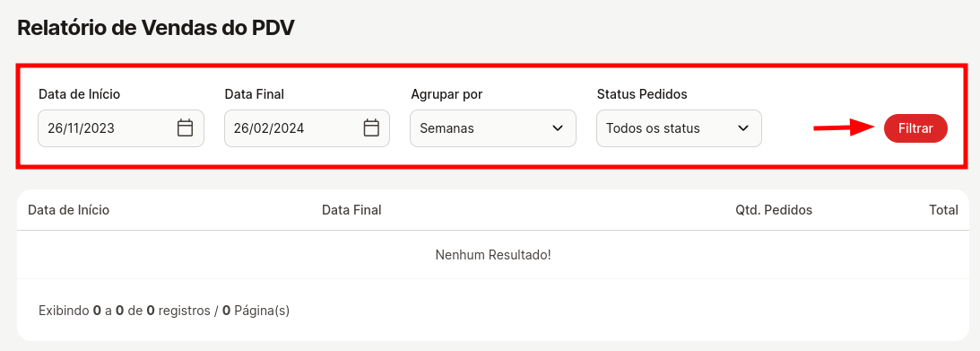Sort by the Data de Início table column header

tap(69, 210)
